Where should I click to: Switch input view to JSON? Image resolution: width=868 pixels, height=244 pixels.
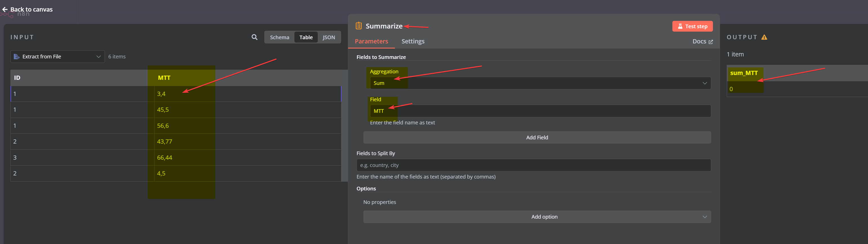pos(328,37)
